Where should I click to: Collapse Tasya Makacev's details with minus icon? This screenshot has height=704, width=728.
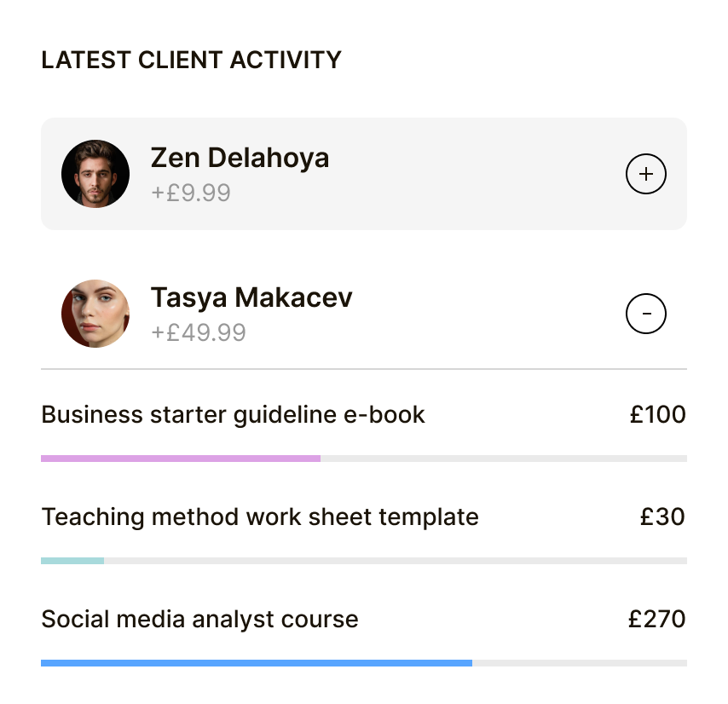pyautogui.click(x=646, y=314)
